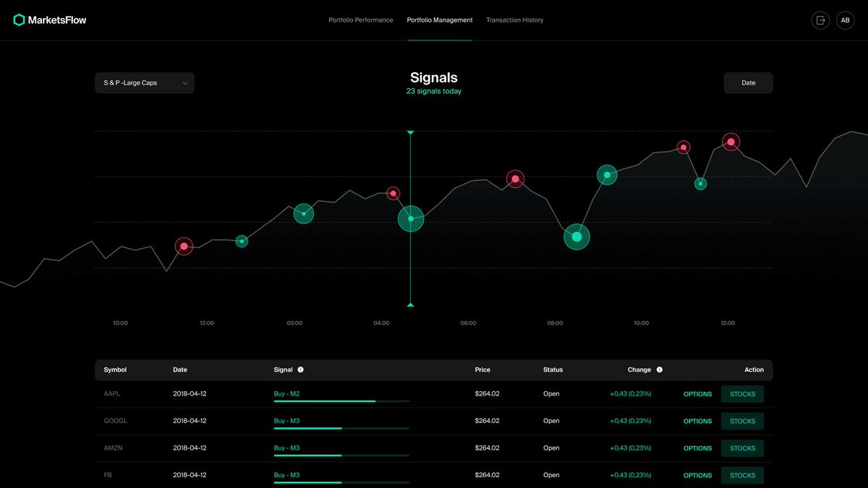Click the Price column header

click(x=482, y=369)
